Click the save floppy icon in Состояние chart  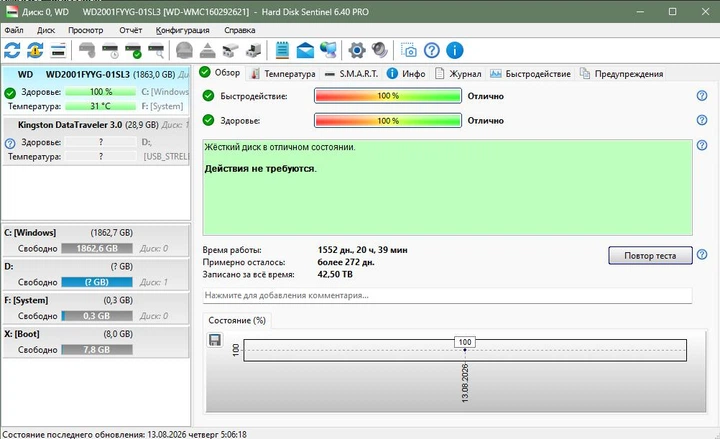click(214, 340)
